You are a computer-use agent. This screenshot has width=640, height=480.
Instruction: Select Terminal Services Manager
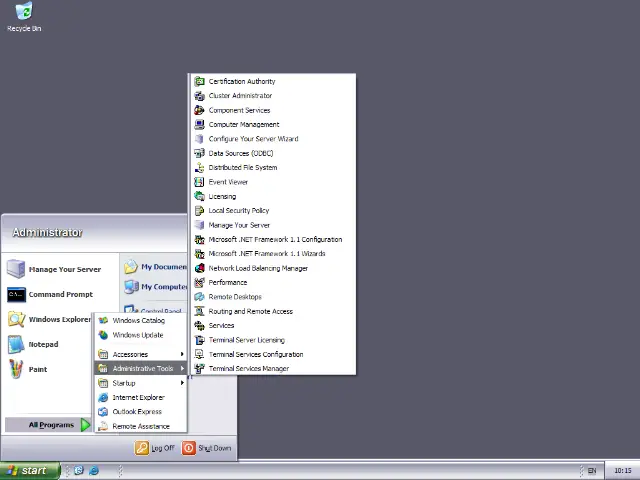[x=249, y=368]
